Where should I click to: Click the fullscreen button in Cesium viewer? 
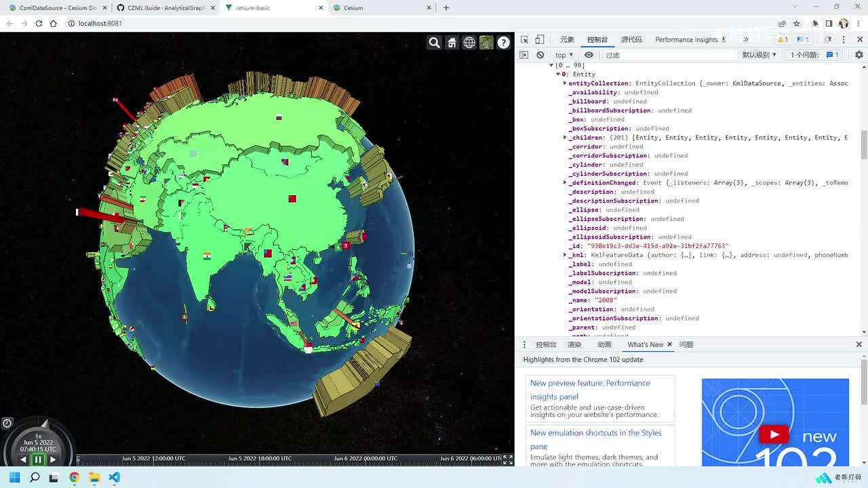point(507,460)
